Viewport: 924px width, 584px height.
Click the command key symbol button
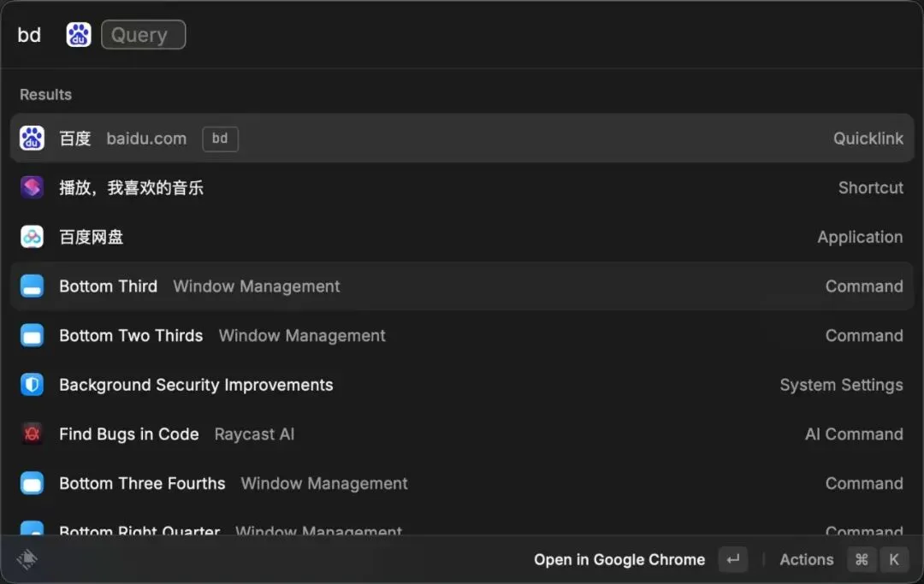click(x=862, y=559)
